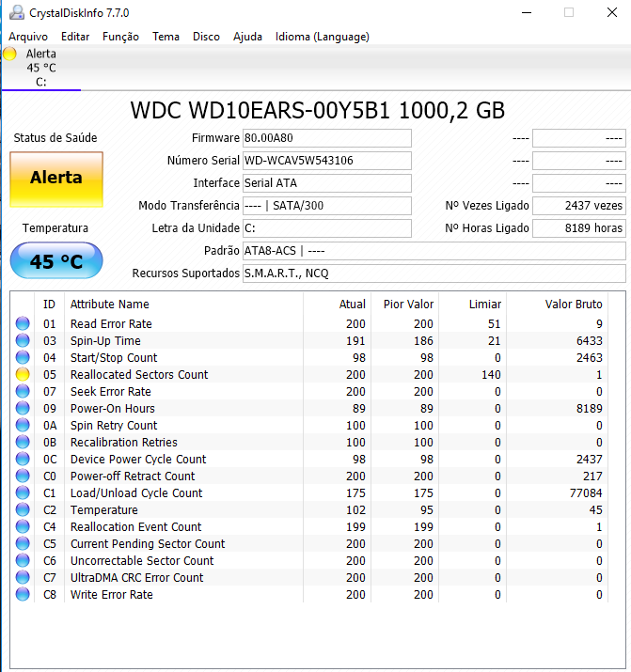The image size is (631, 672).
Task: Click the Firmware field showing 80.00A80
Action: pos(327,138)
